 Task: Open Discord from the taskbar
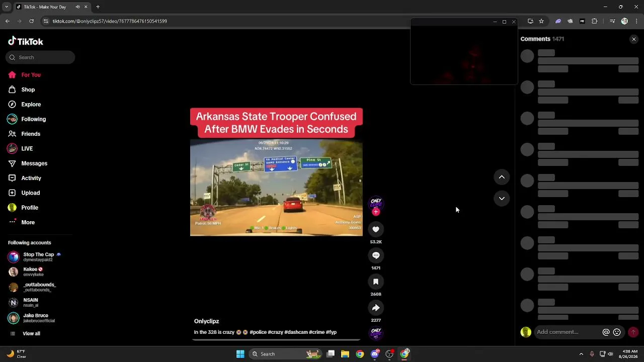pos(375,354)
